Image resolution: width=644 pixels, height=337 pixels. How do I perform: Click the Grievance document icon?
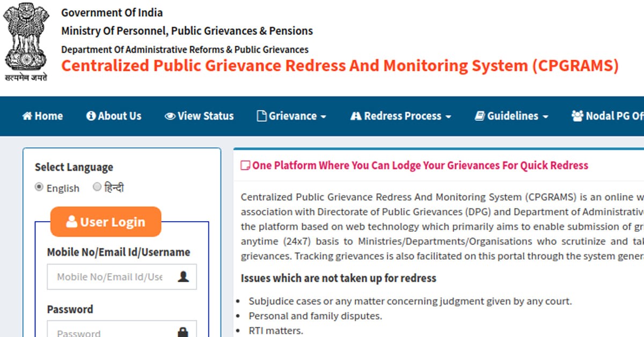[x=262, y=116]
